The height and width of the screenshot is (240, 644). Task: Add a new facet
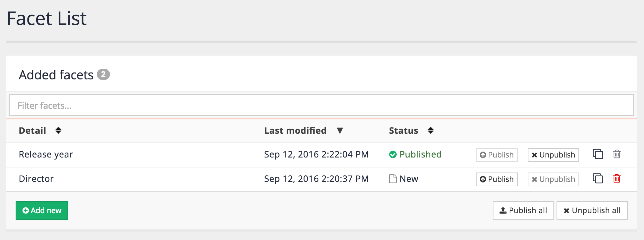pos(42,211)
